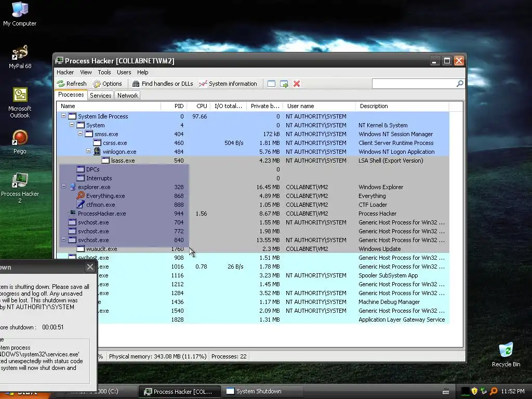Open Find handles or DLLs

(163, 84)
